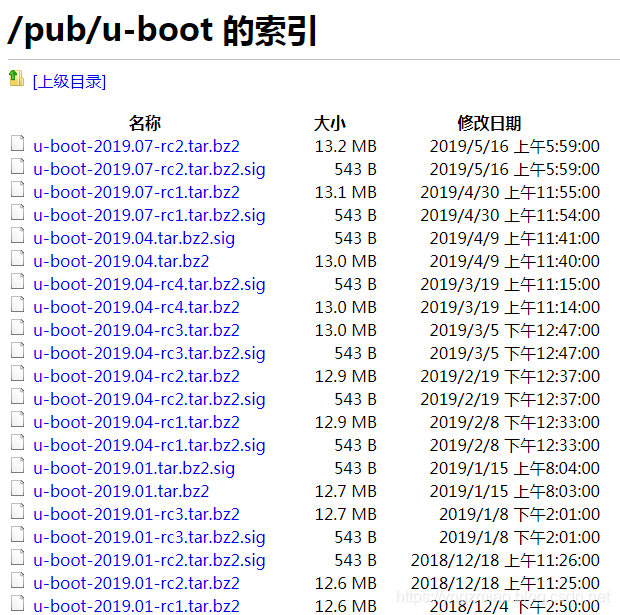Click the parent directory up-arrow folder icon
Screen dimensions: 620x615
pyautogui.click(x=17, y=78)
